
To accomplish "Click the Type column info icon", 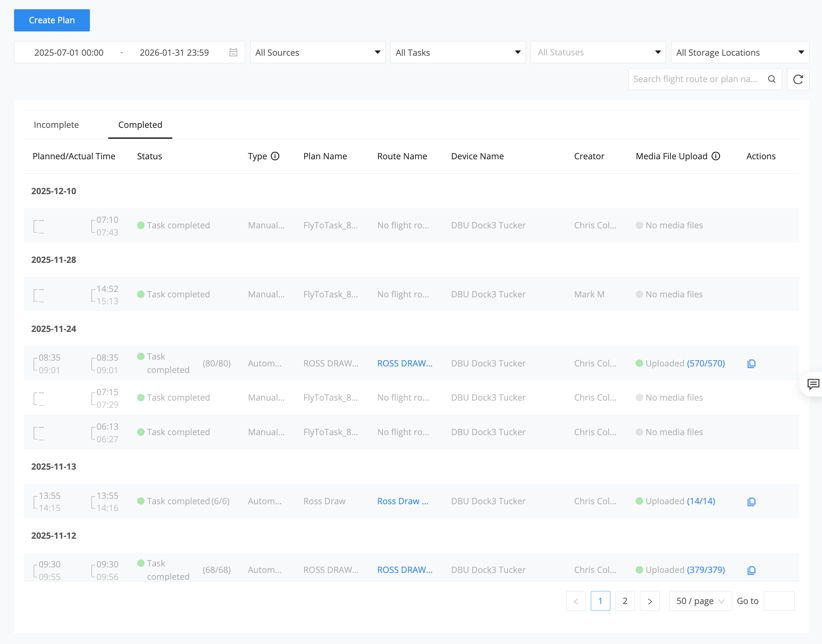I will point(275,156).
